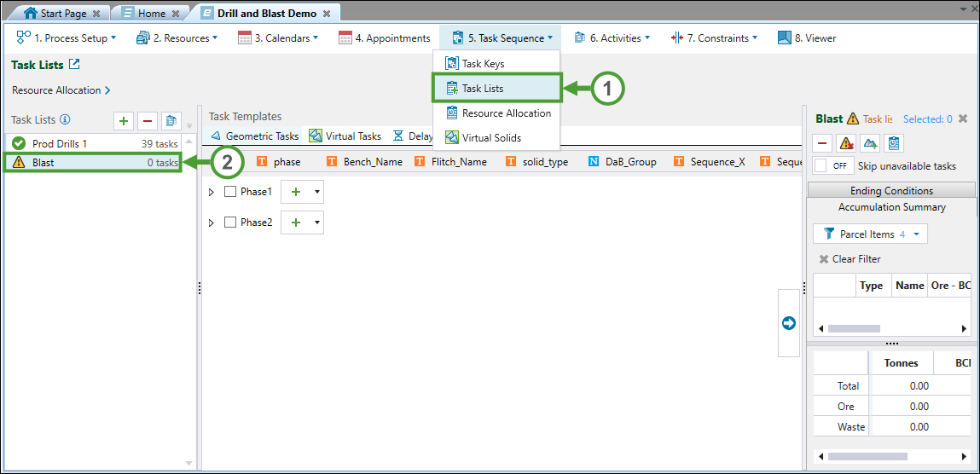
Task: Click the Flitch_Name column header
Action: coord(450,162)
